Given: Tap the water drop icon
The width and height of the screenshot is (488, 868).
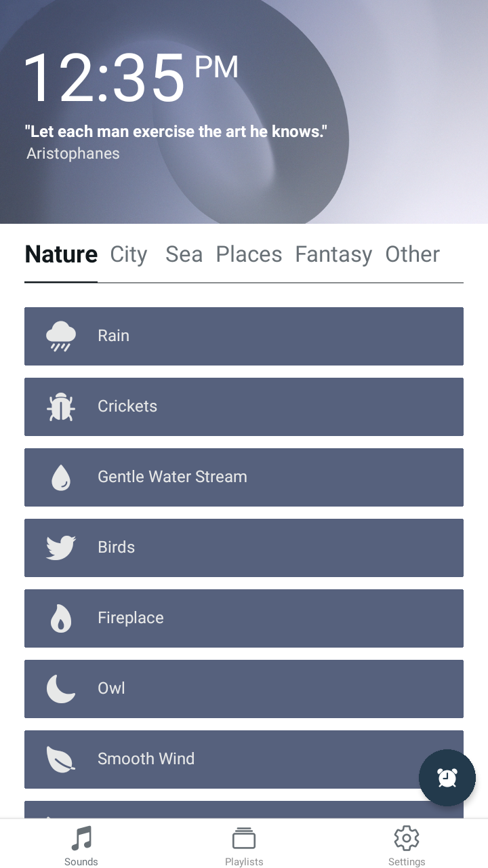Looking at the screenshot, I should [x=61, y=477].
